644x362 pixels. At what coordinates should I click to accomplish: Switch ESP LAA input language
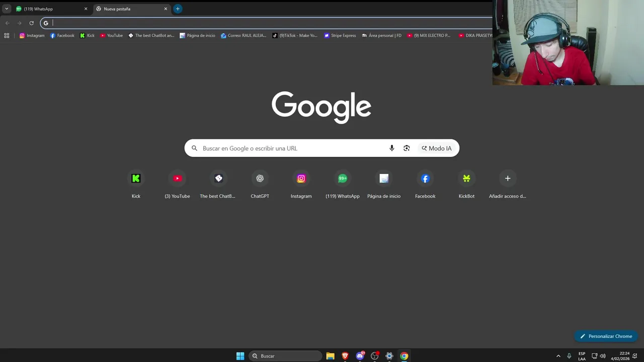[582, 356]
